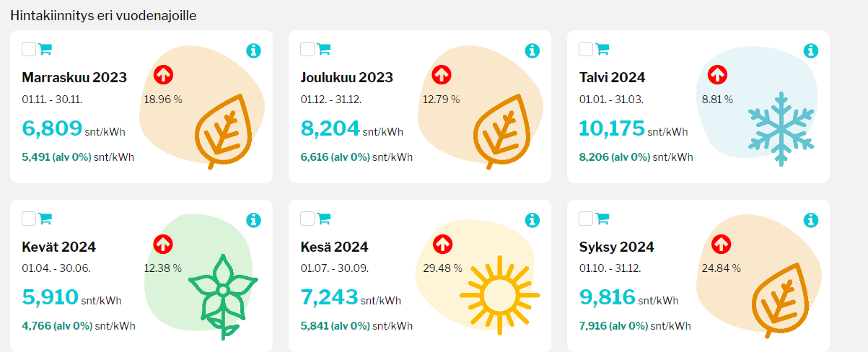Image resolution: width=868 pixels, height=352 pixels.
Task: Click red up-arrow on Joulukuu 2023
Action: pos(442,74)
